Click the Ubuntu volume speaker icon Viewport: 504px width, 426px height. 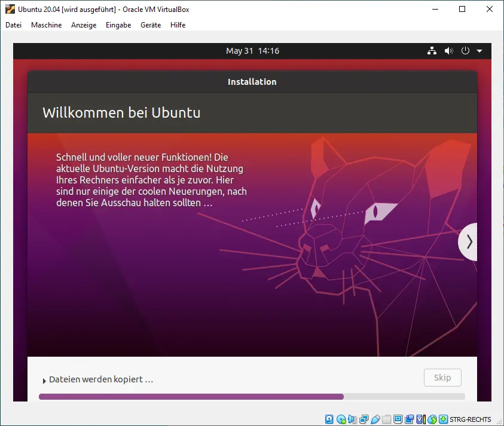[x=448, y=51]
